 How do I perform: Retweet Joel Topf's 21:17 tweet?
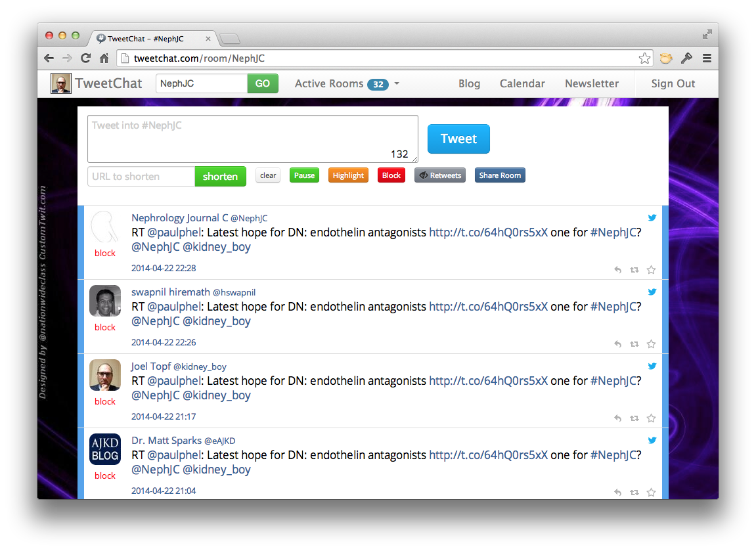(x=634, y=418)
